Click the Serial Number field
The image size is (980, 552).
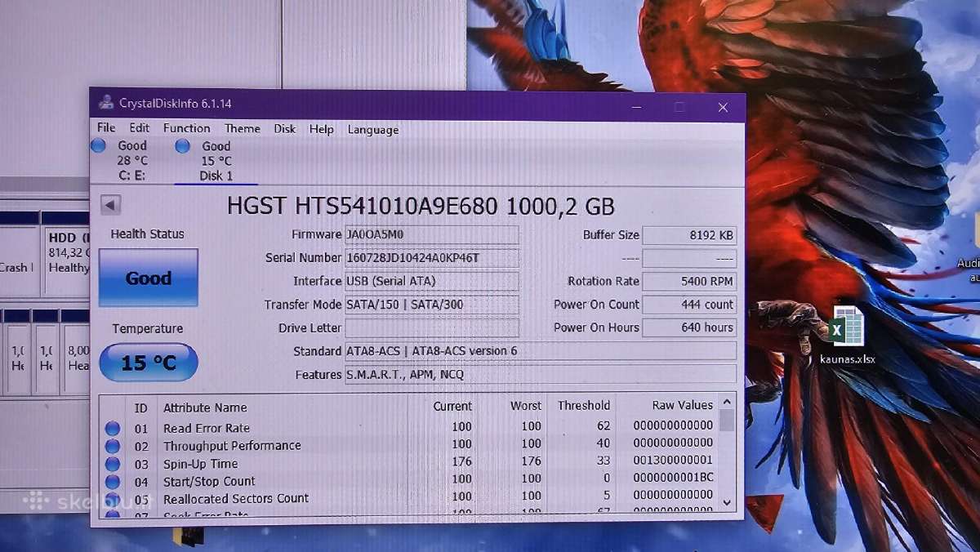[x=431, y=258]
